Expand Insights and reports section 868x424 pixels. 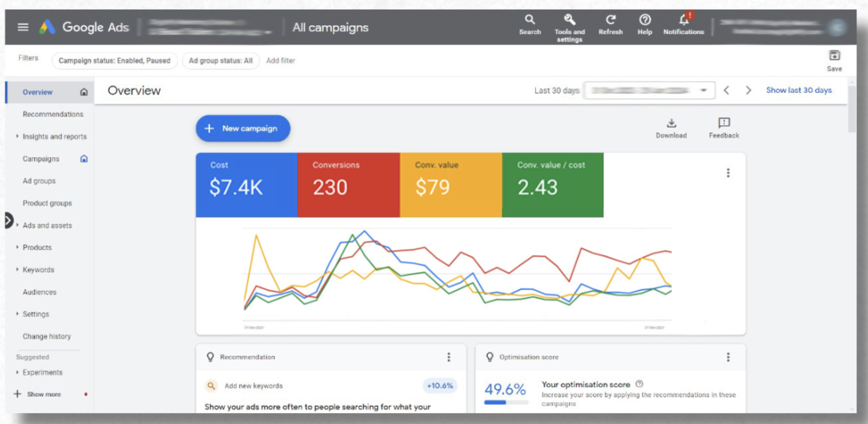point(17,136)
